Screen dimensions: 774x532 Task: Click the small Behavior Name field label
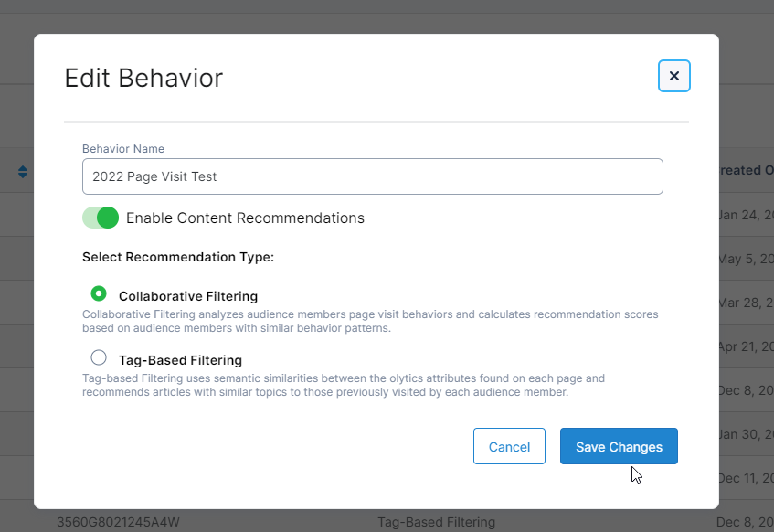coord(123,149)
